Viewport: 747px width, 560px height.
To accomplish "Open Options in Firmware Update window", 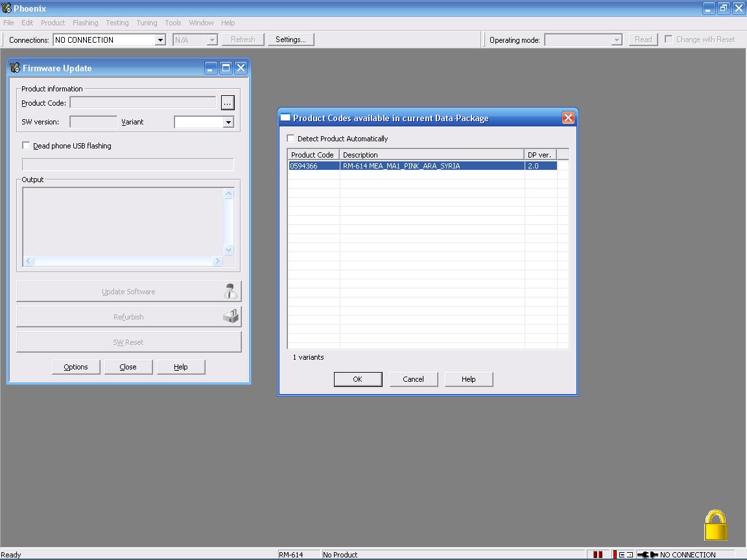I will tap(76, 367).
